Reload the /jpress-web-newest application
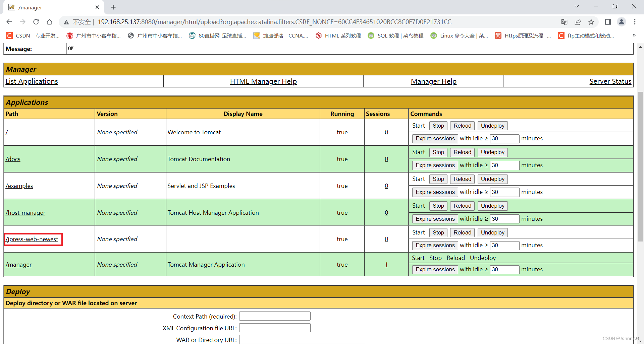 462,232
